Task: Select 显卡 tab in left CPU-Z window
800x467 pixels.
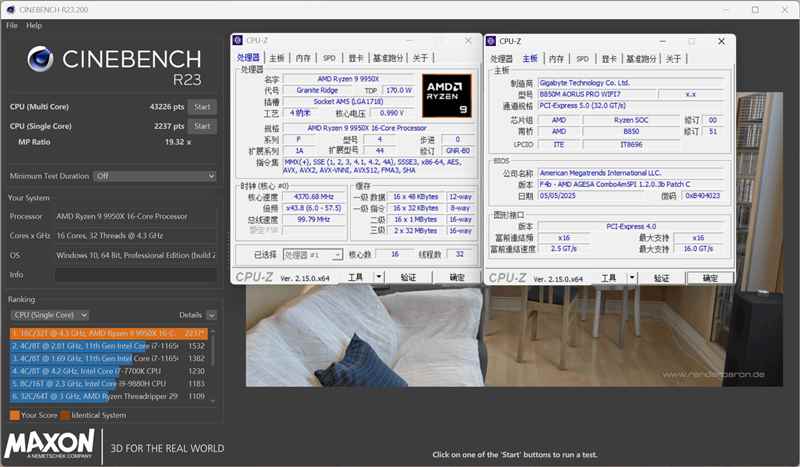Action: 356,58
